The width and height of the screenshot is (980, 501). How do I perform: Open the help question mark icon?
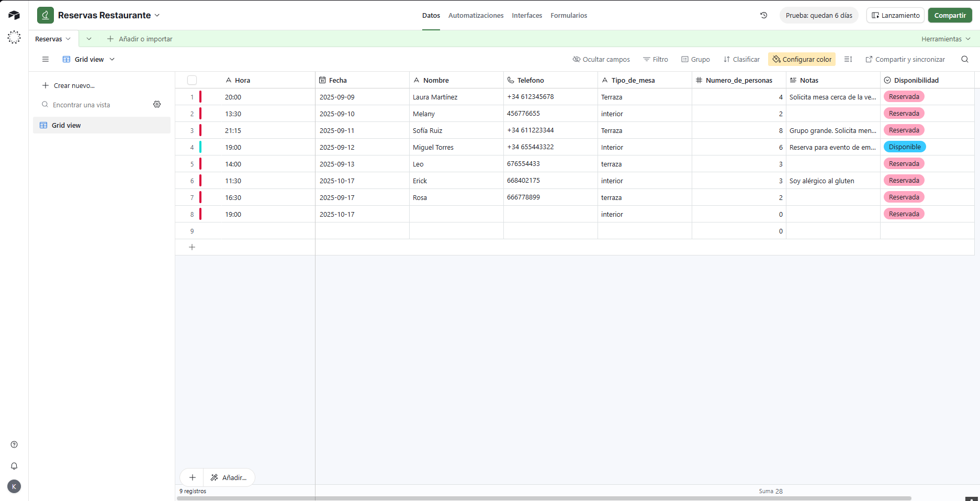click(x=14, y=444)
